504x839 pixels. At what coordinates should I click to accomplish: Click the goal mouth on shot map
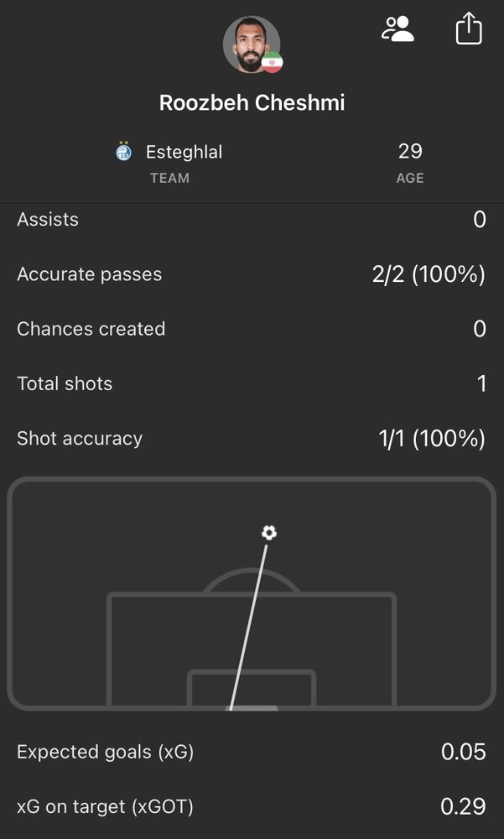click(x=252, y=708)
